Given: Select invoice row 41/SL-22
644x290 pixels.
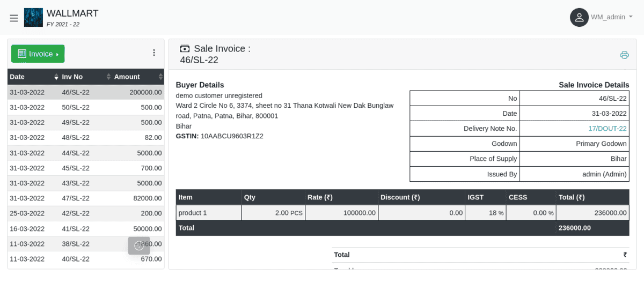Looking at the screenshot, I should pos(86,229).
